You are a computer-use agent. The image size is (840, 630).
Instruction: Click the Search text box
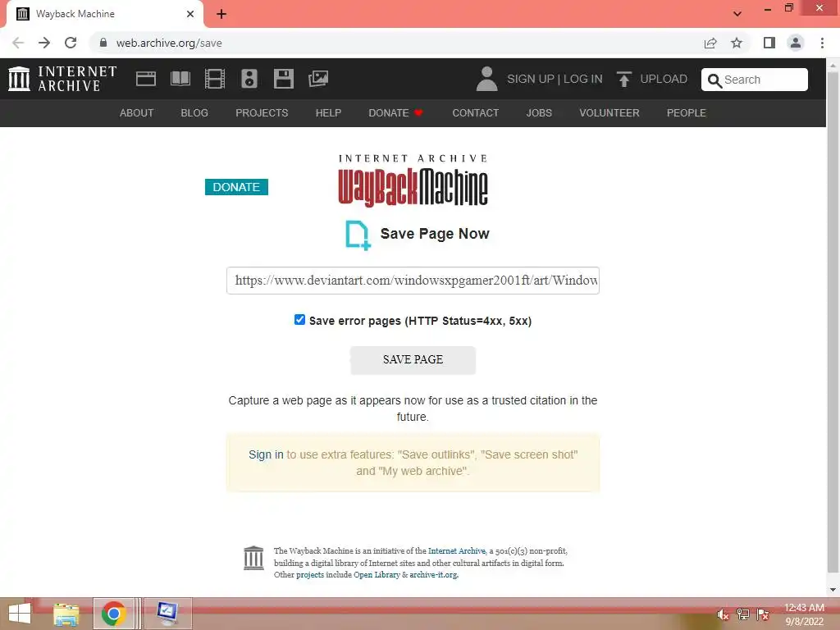point(755,80)
